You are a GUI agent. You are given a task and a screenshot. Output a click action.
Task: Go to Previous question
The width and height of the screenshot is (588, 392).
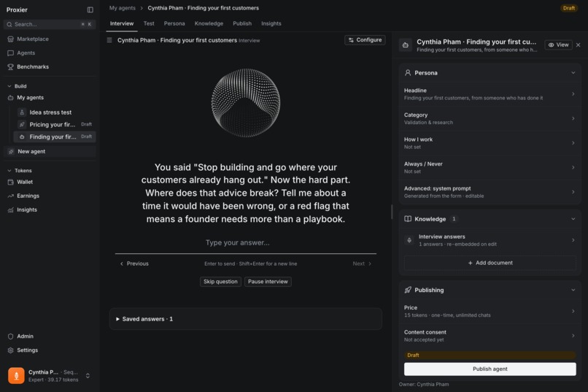click(x=134, y=264)
